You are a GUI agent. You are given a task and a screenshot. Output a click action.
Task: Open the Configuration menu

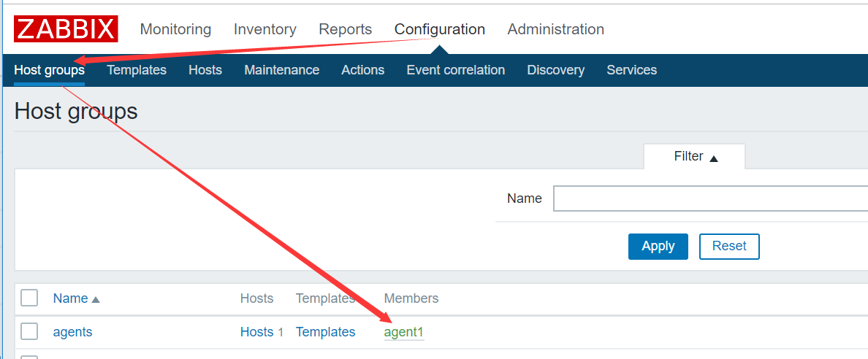click(440, 29)
